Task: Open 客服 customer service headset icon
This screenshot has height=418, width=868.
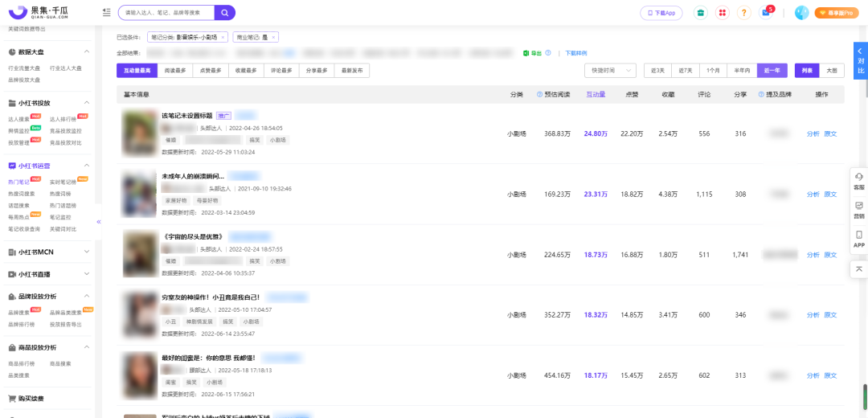Action: (x=859, y=181)
